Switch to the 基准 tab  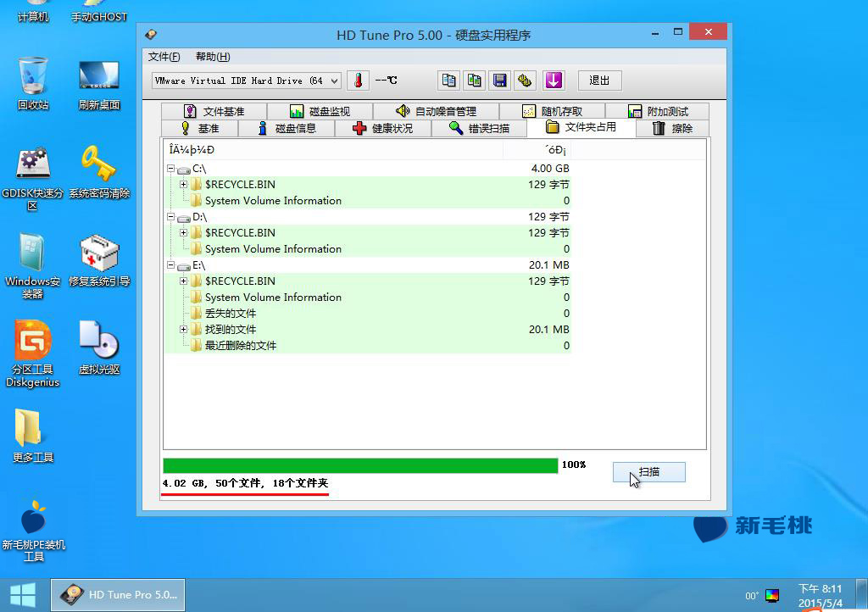point(200,128)
